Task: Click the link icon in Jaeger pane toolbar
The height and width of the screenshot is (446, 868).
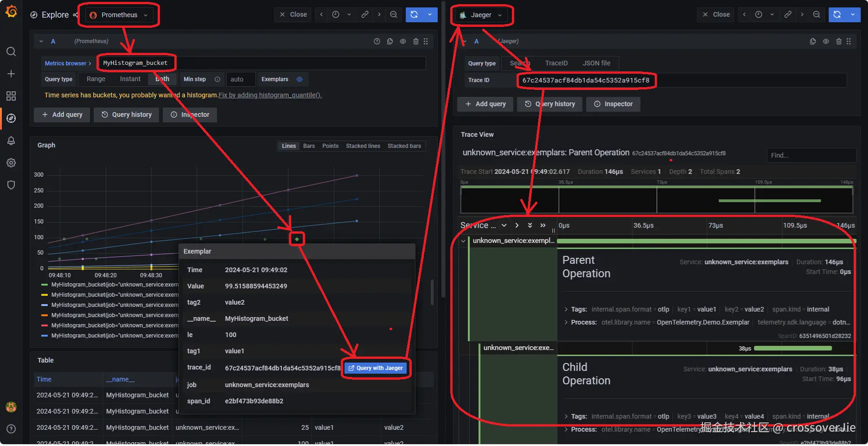Action: pyautogui.click(x=788, y=15)
